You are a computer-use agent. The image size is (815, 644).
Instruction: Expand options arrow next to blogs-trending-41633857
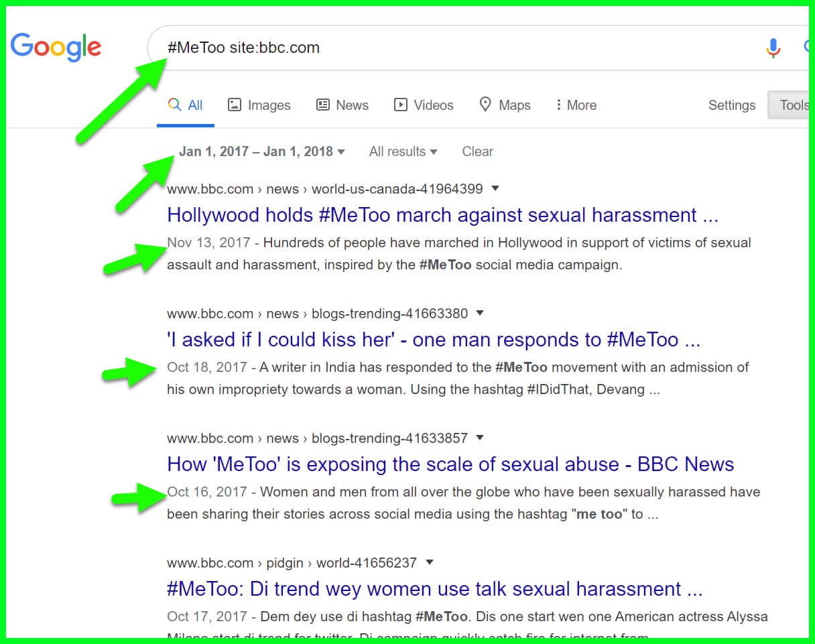tap(480, 438)
